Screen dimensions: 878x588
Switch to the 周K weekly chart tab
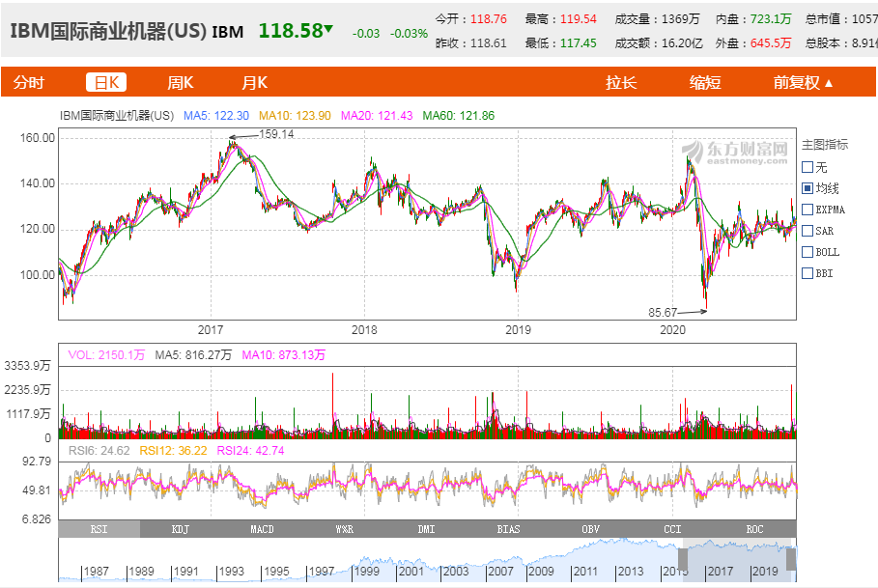(x=182, y=82)
